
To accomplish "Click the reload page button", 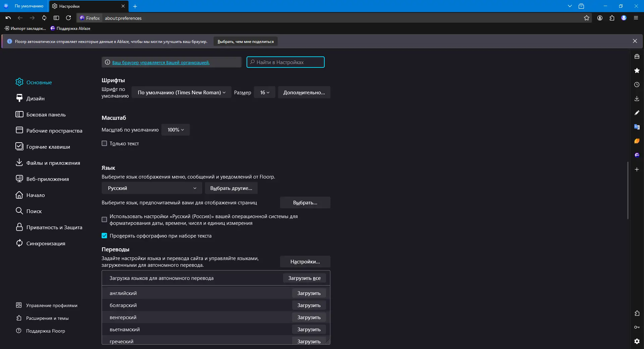I will tap(68, 18).
